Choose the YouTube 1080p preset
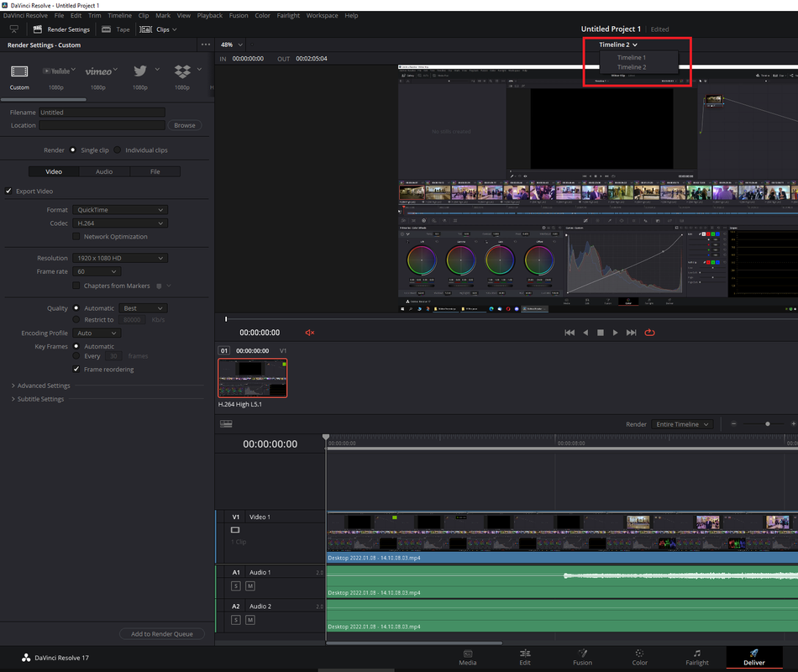 pos(59,71)
